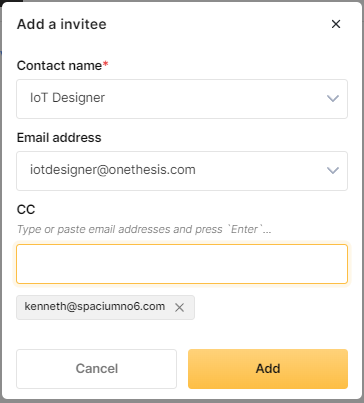Select the IoT Designer contact value

(67, 98)
